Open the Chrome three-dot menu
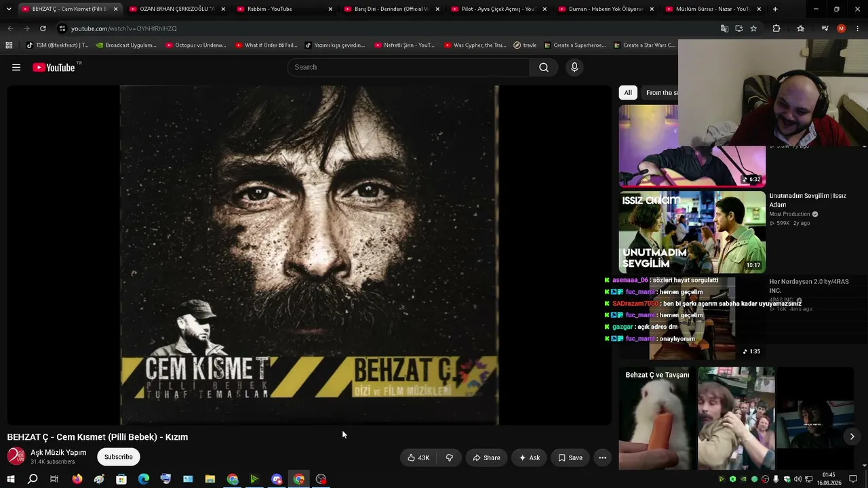Image resolution: width=868 pixels, height=488 pixels. tap(856, 28)
